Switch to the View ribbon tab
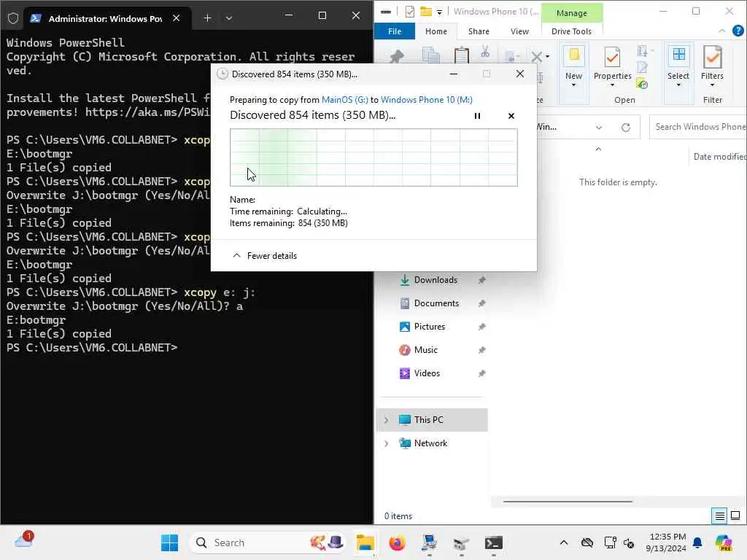The image size is (747, 560). pos(519,31)
